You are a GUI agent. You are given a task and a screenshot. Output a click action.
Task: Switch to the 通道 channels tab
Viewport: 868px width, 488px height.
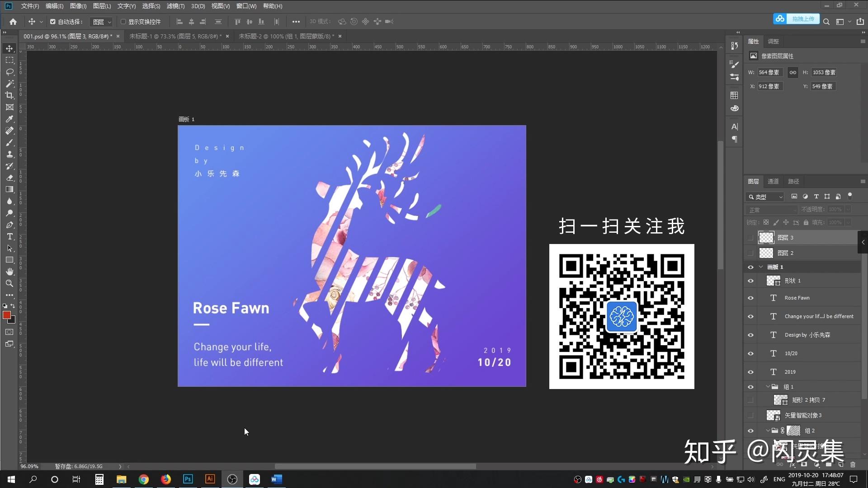[773, 181]
